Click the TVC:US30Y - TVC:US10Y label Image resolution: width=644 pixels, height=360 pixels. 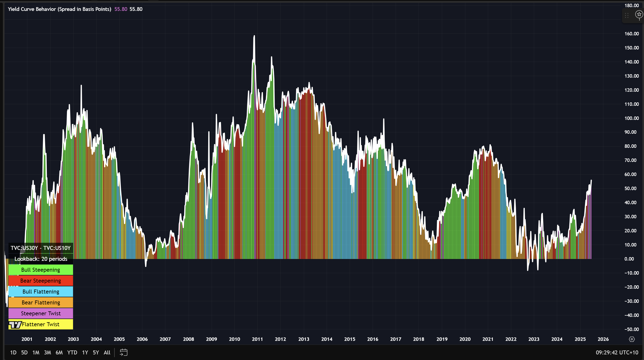[41, 248]
